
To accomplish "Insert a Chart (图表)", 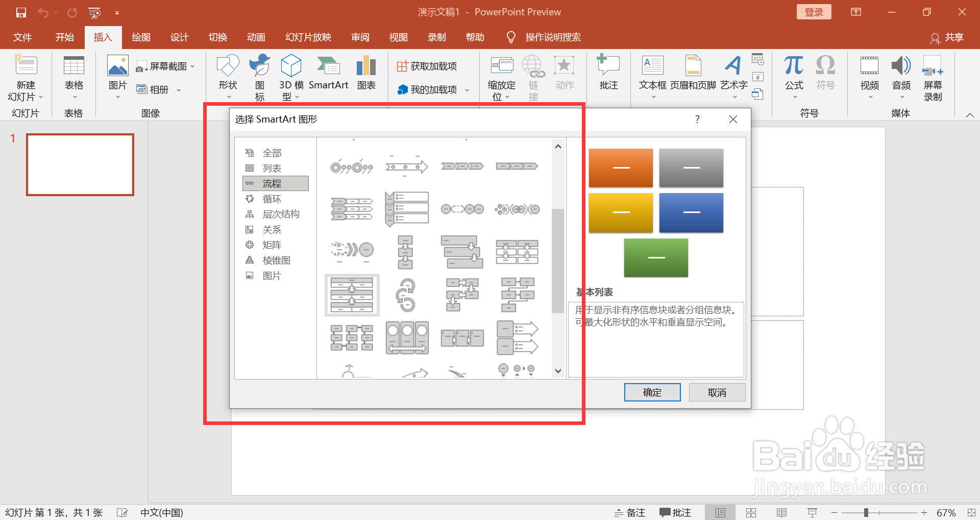I will coord(366,74).
